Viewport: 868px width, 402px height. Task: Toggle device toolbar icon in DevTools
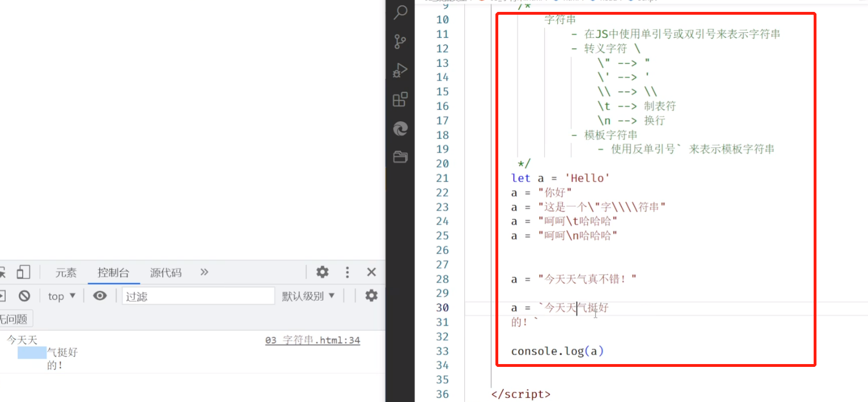pyautogui.click(x=23, y=272)
